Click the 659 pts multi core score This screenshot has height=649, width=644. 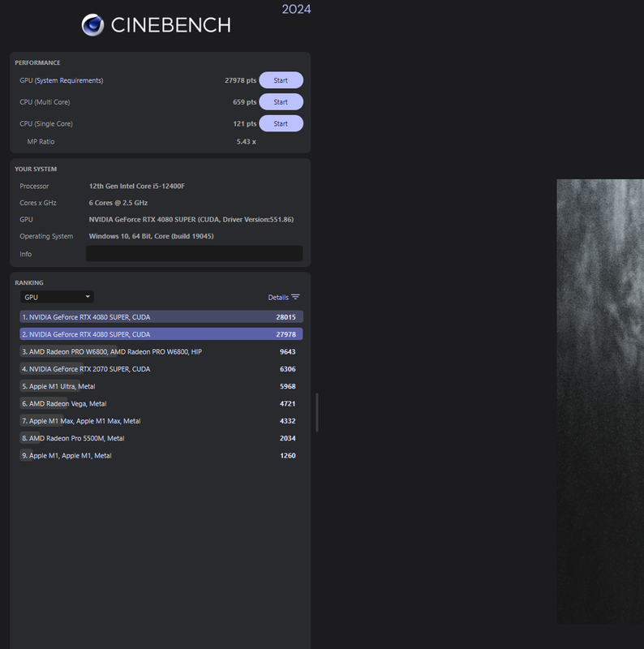tap(245, 102)
